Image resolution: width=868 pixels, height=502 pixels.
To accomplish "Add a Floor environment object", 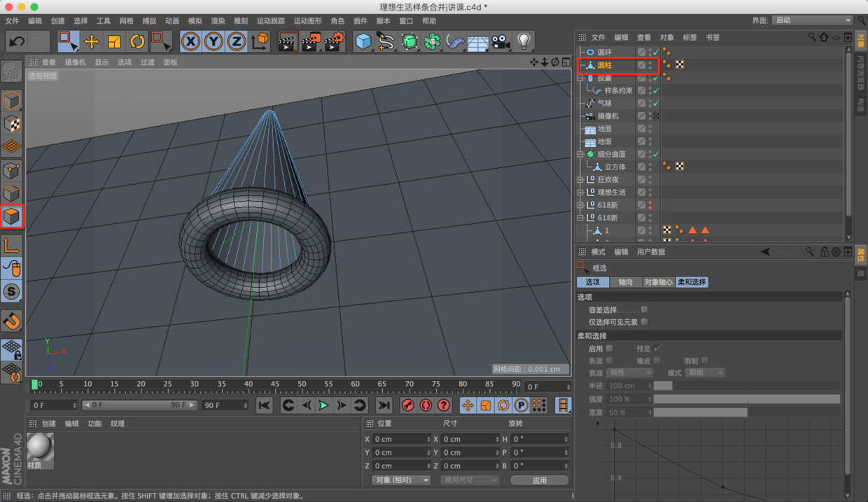I will [477, 42].
